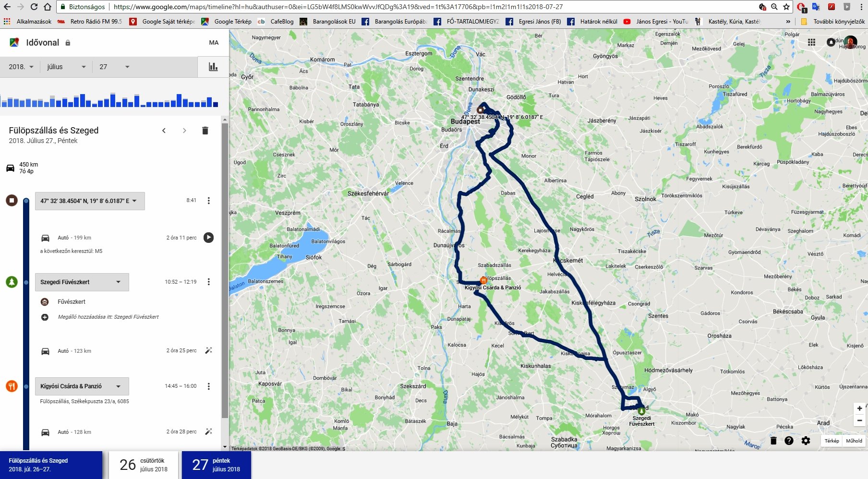Play the 199 km car route animation
This screenshot has height=479, width=868.
[x=208, y=238]
